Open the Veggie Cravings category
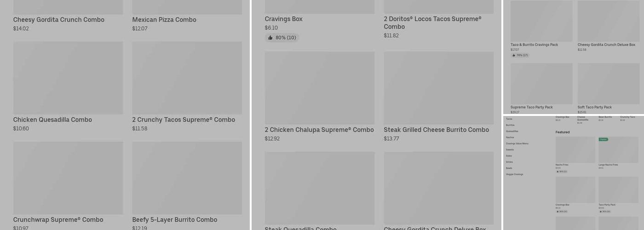 [514, 174]
